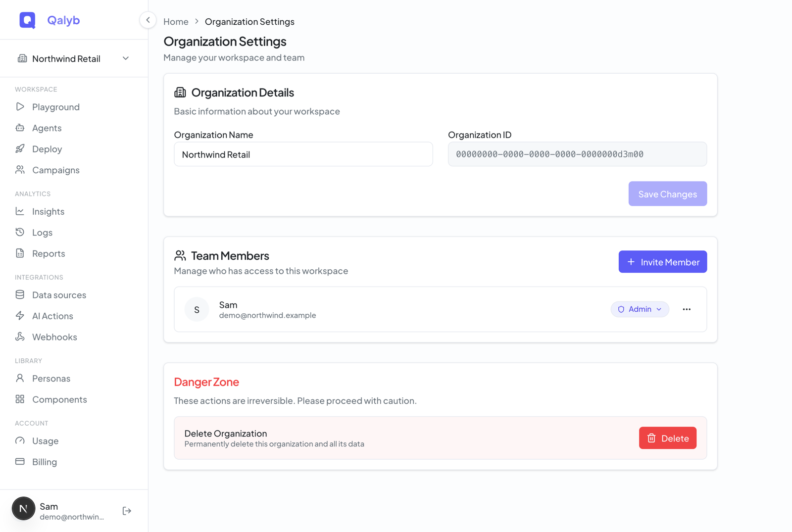This screenshot has width=792, height=532.
Task: Collapse the sidebar with the chevron button
Action: pos(148,20)
